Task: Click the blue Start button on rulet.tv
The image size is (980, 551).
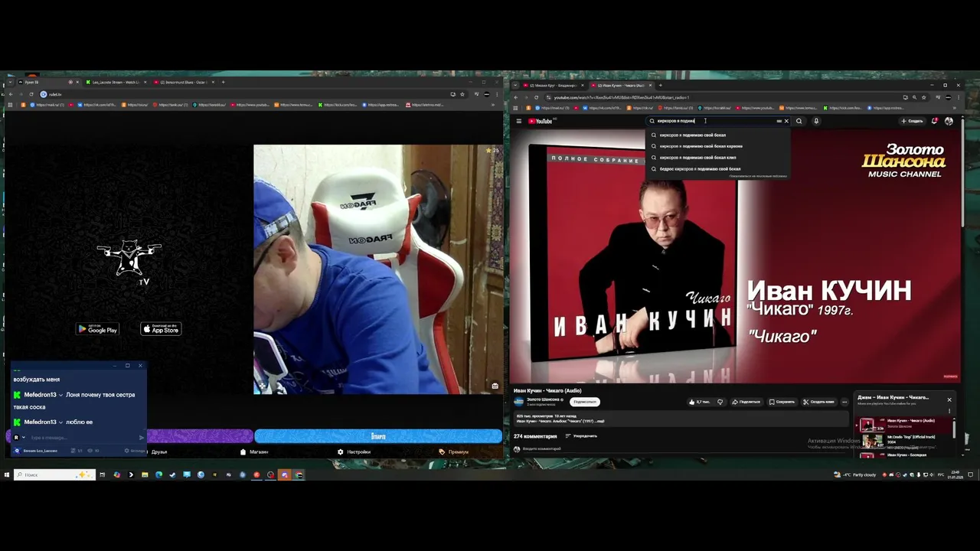Action: (x=378, y=436)
